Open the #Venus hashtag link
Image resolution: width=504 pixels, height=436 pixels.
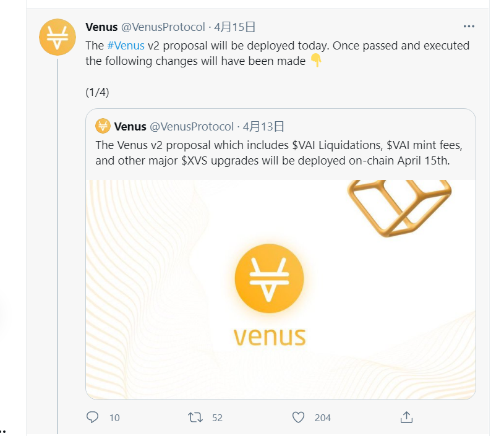[x=126, y=45]
